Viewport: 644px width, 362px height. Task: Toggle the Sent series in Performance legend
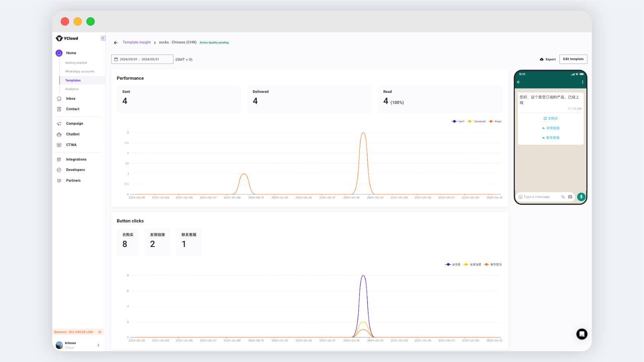(458, 121)
